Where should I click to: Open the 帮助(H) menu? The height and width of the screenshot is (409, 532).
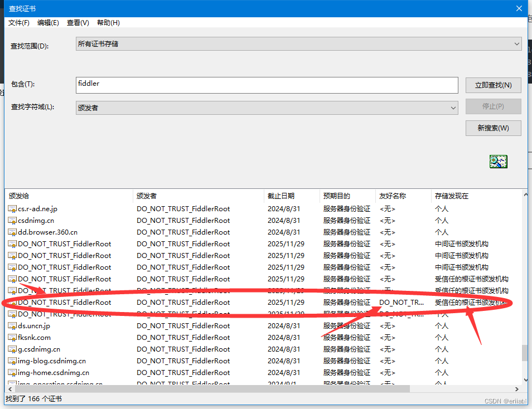(108, 23)
